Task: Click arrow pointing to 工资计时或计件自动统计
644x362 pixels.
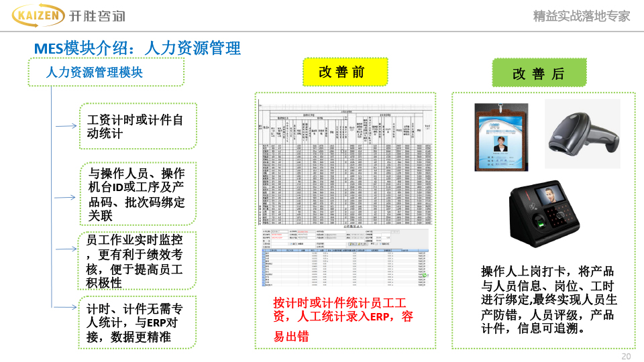Action: (66, 126)
